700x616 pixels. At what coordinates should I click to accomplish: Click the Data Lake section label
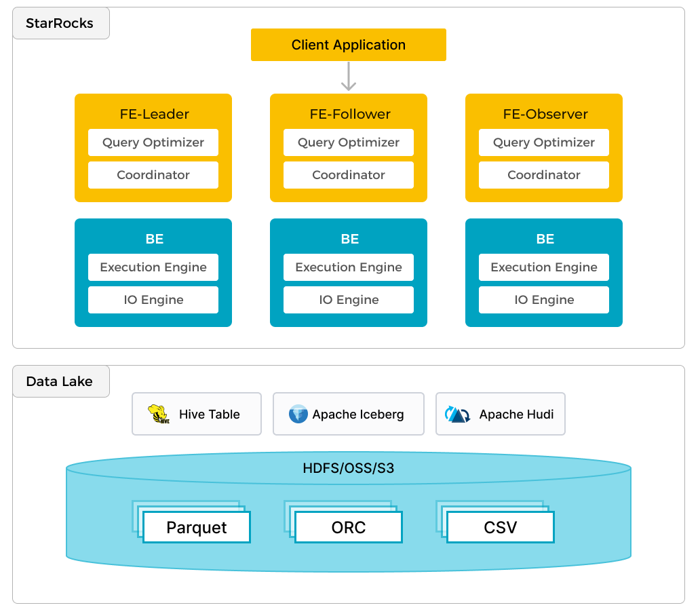(x=60, y=381)
